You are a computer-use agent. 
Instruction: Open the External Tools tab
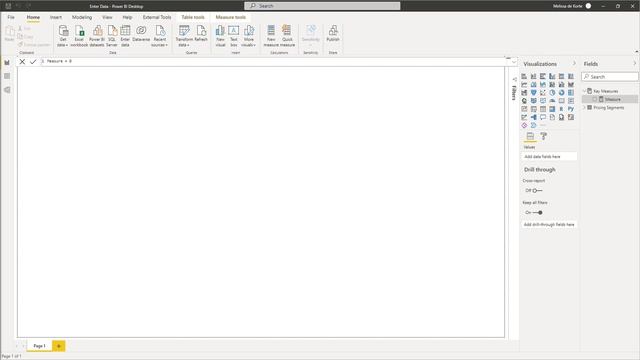pos(157,17)
